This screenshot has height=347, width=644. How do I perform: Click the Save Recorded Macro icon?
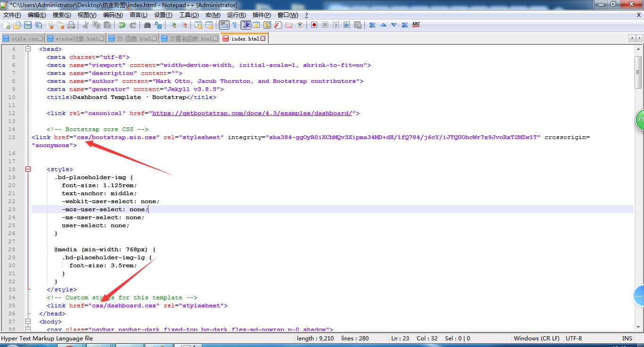point(357,25)
